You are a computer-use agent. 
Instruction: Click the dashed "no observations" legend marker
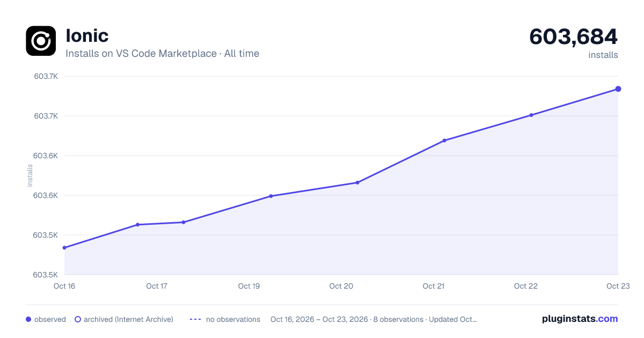pos(195,319)
